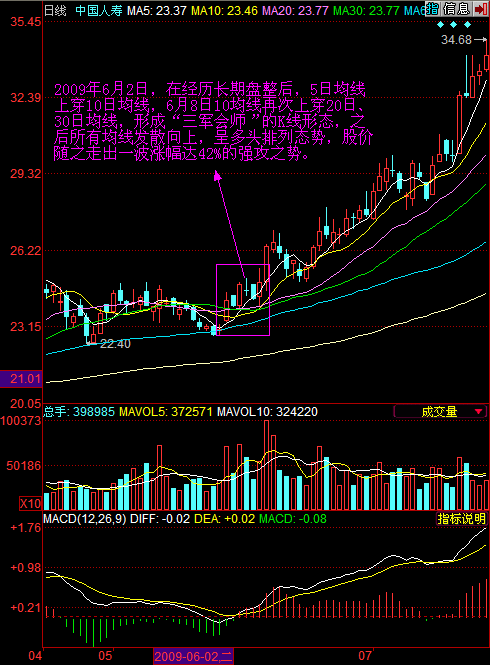Click the DIFF: -0.02 value
Viewport: 490px width, 665px height.
(160, 519)
